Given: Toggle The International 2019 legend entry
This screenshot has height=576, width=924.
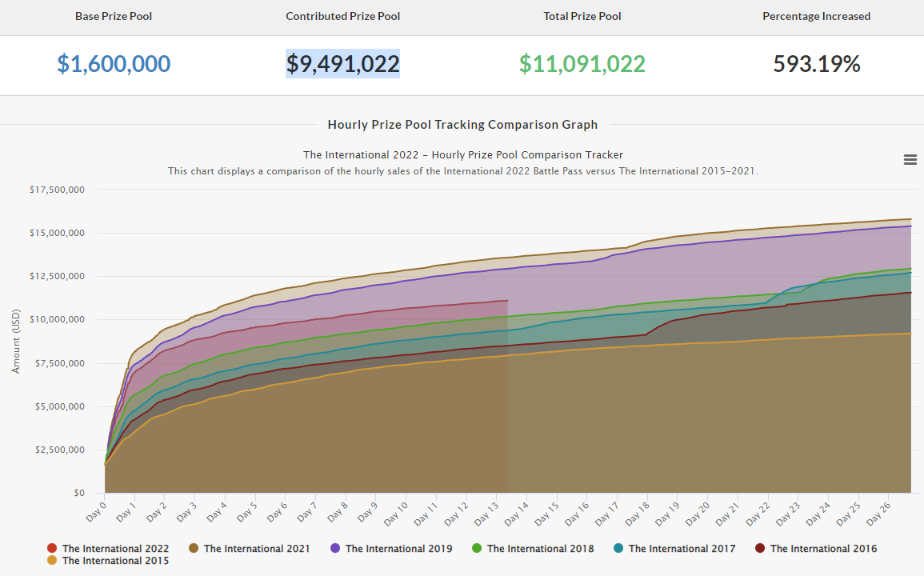Looking at the screenshot, I should (390, 549).
